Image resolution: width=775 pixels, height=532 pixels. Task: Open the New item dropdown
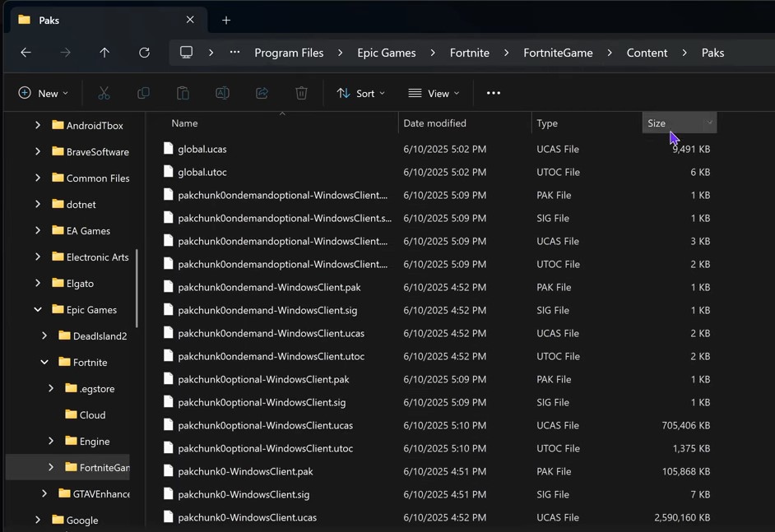click(44, 94)
